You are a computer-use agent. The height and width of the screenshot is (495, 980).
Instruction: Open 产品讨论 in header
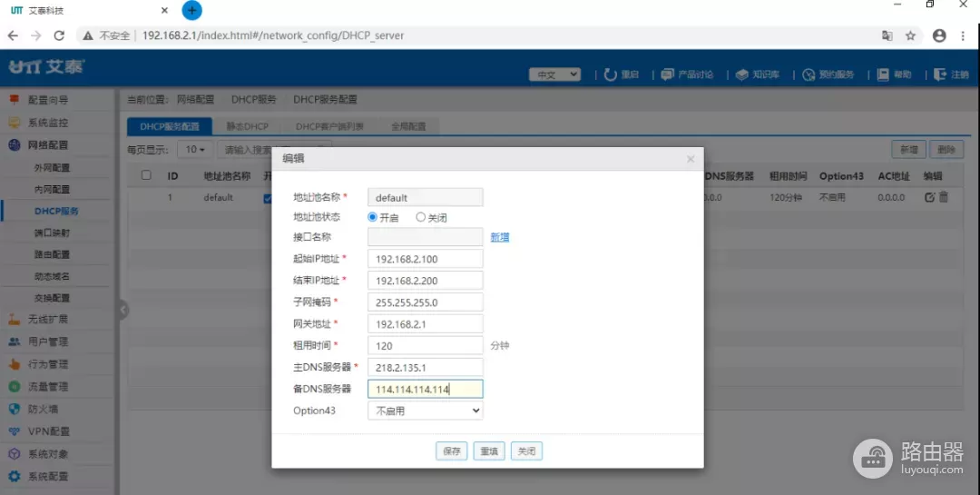[x=688, y=74]
